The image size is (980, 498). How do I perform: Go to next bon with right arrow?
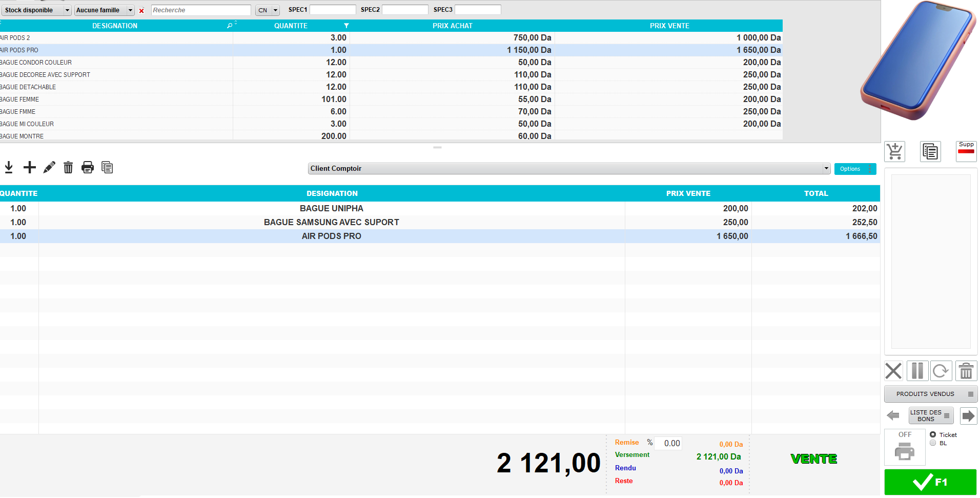pos(968,415)
